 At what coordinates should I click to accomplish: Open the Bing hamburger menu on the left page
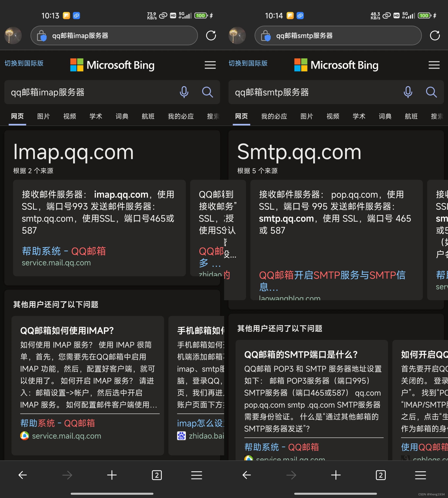[210, 65]
